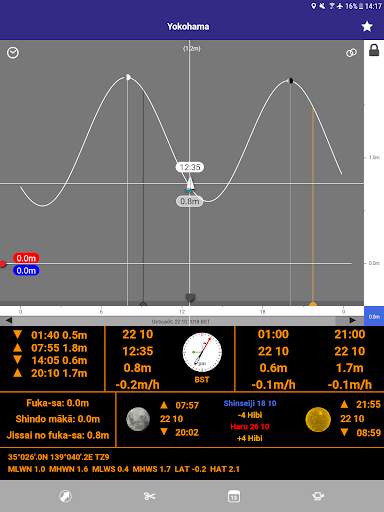This screenshot has height=512, width=384.
Task: Tap sunset time 08:59
Action: click(368, 433)
